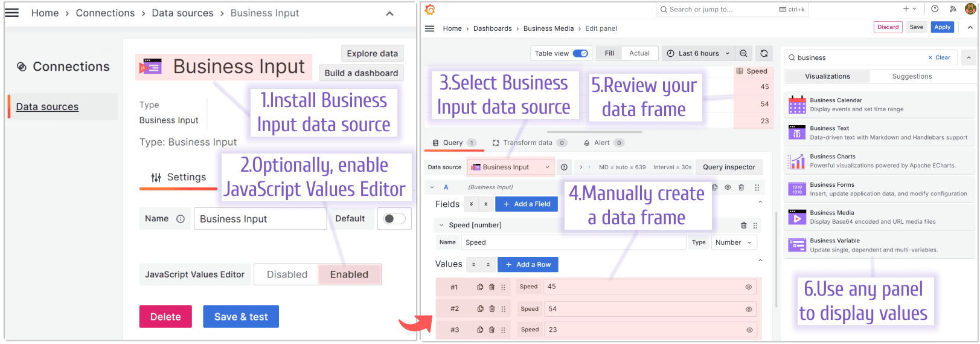980x344 pixels.
Task: Delete value row #2
Action: (x=492, y=309)
